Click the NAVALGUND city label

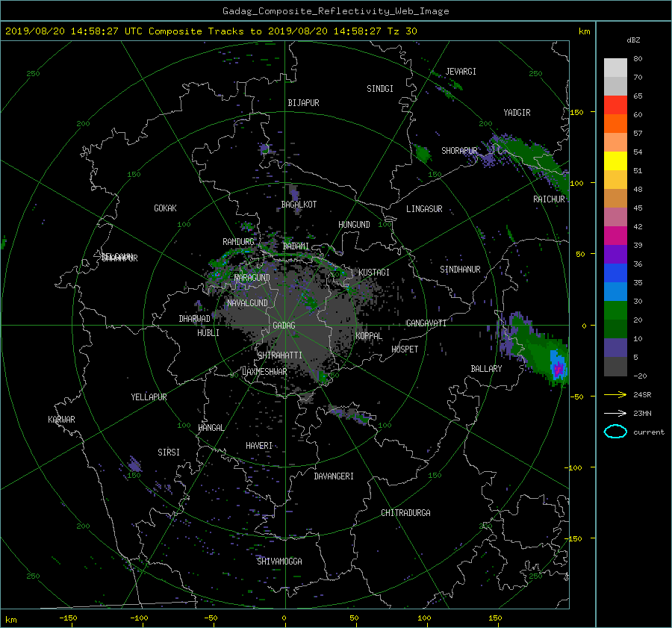click(x=247, y=303)
